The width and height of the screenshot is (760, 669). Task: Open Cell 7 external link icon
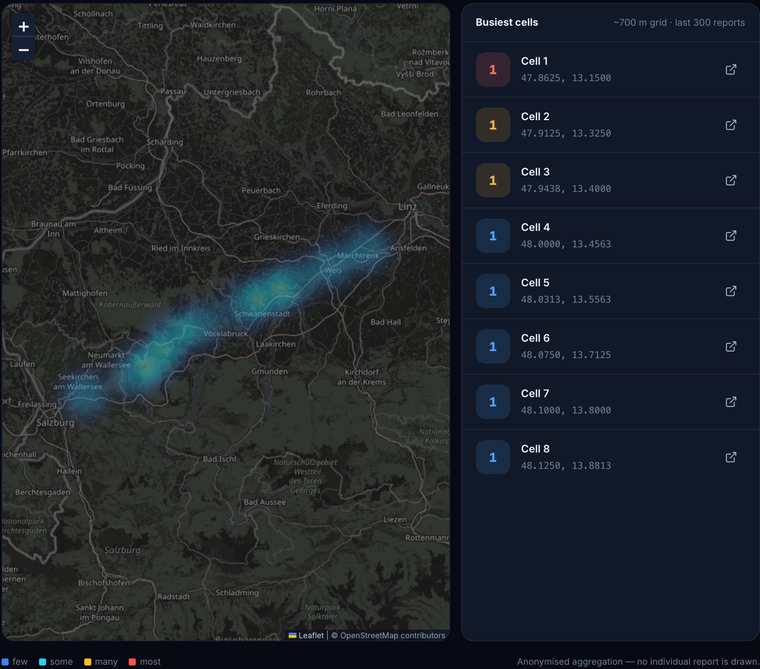[731, 402]
